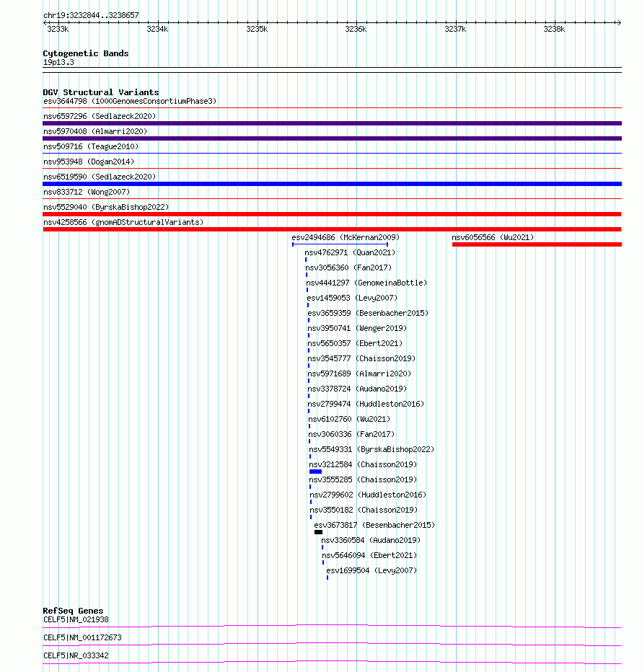This screenshot has height=672, width=642.
Task: Open variant nsv2799602 (Huddleston2016)
Action: pyautogui.click(x=369, y=495)
